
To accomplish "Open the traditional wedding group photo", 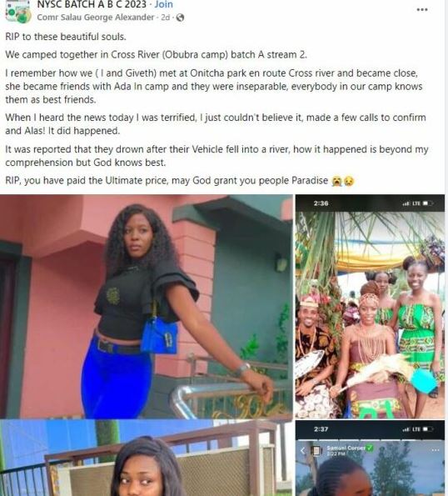I will click(x=370, y=306).
